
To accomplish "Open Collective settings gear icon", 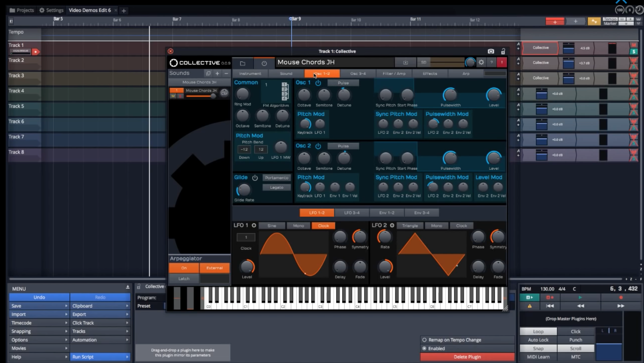I will (x=481, y=62).
